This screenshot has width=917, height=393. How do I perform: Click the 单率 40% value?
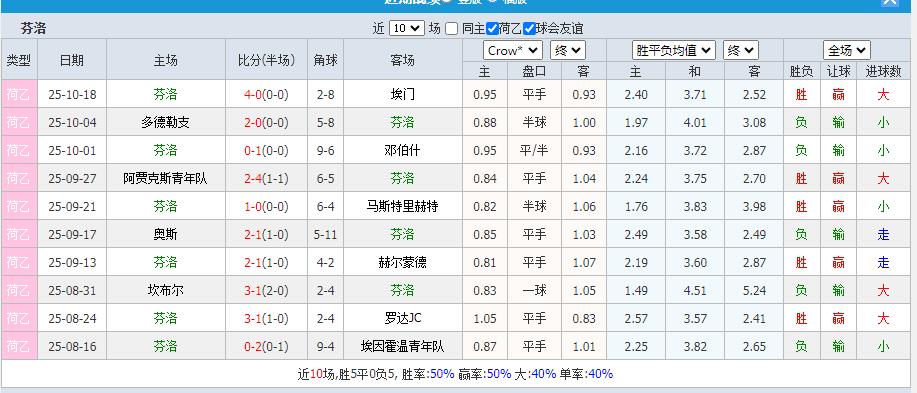pyautogui.click(x=601, y=374)
